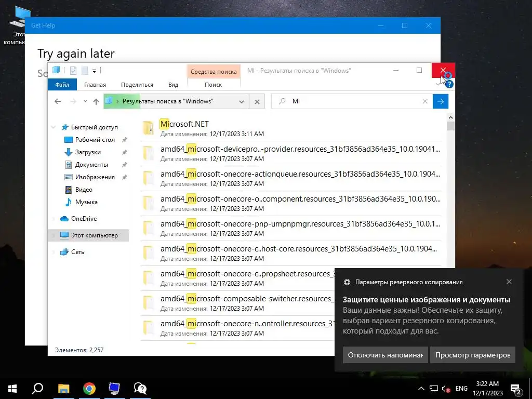The width and height of the screenshot is (532, 399).
Task: Click Отключить напоминания notification button
Action: coord(385,355)
